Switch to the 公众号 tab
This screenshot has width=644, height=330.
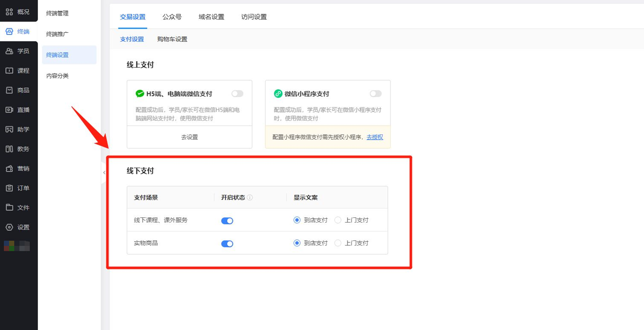(172, 17)
